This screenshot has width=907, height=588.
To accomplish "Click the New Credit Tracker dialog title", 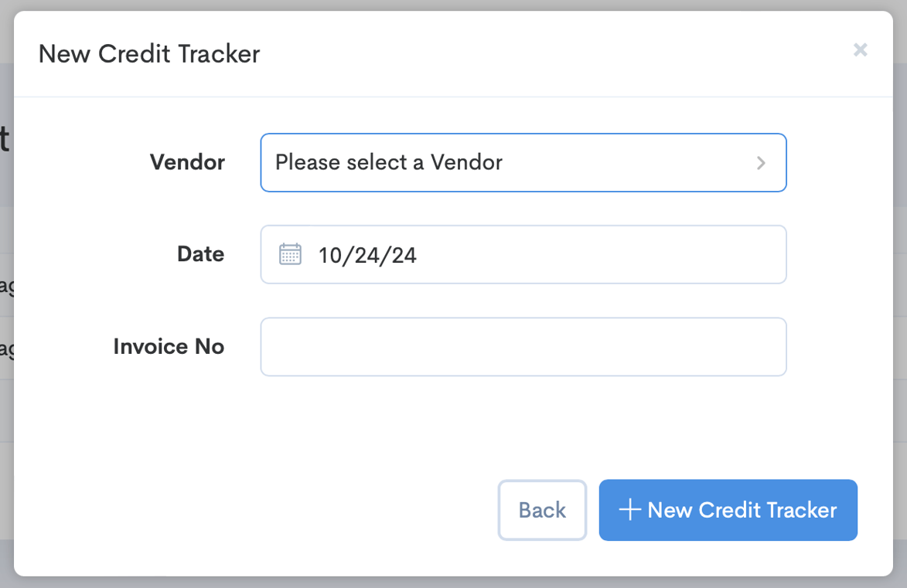I will [148, 53].
